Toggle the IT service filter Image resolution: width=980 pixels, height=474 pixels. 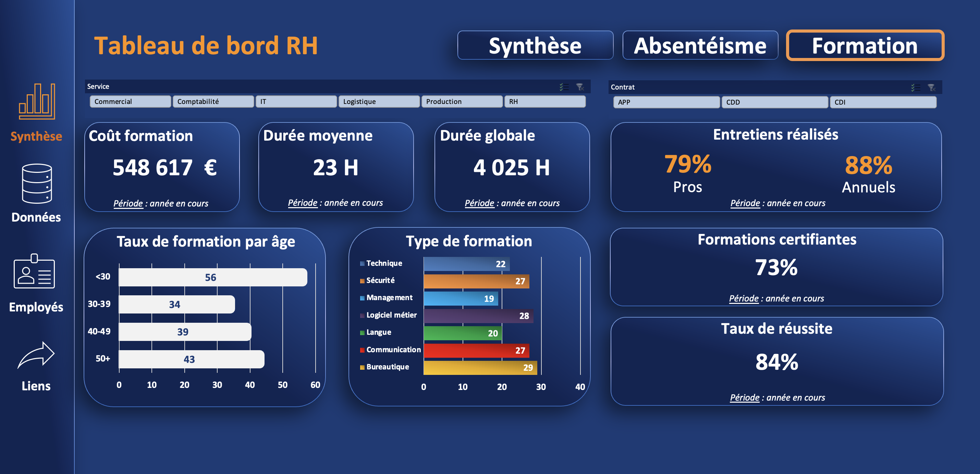(296, 101)
